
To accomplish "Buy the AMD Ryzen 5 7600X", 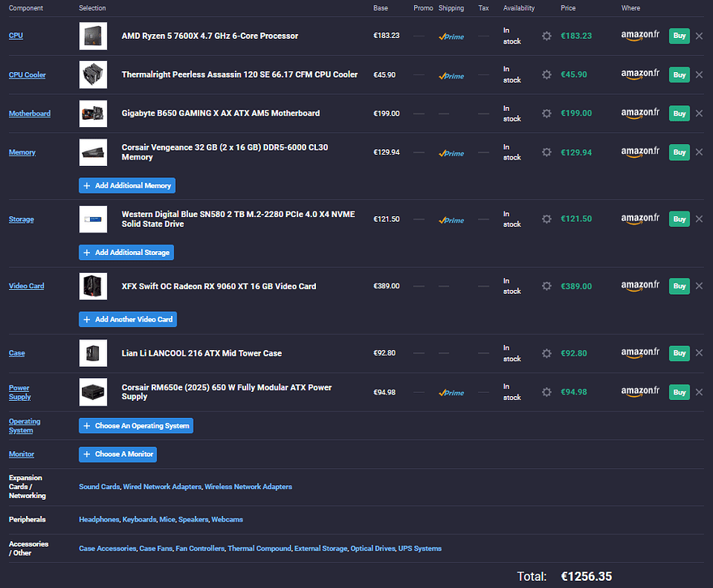I will [x=679, y=36].
